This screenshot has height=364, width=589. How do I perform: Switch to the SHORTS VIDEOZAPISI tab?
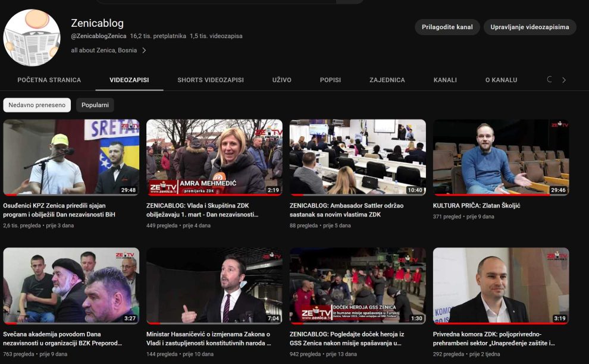pos(211,80)
